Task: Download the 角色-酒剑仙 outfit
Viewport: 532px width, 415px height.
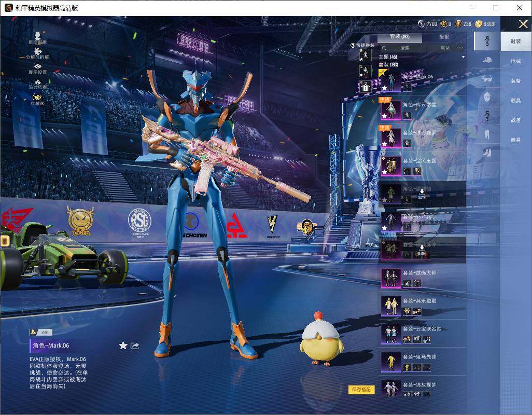Action: tap(422, 193)
